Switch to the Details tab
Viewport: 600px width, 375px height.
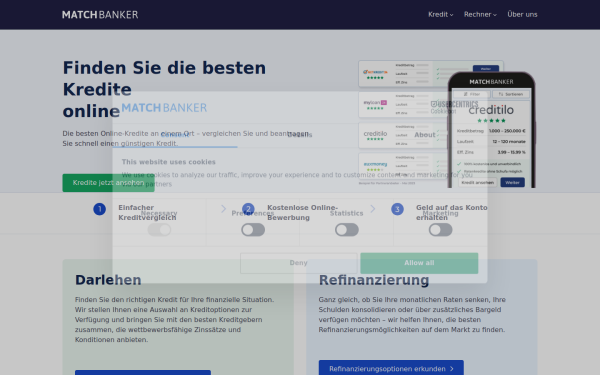pos(300,135)
